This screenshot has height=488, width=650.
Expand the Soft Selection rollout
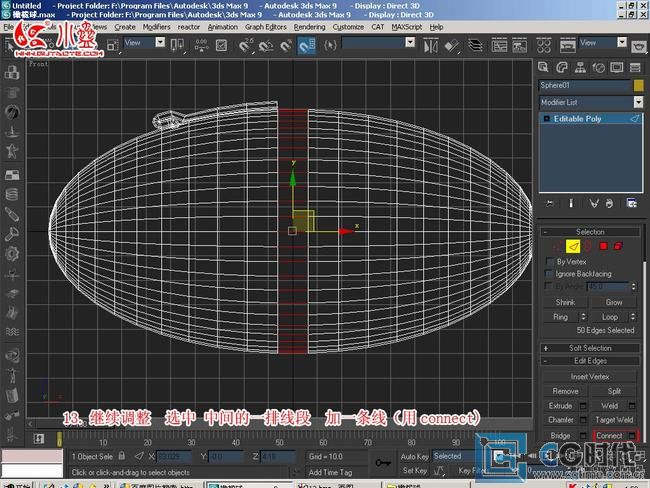point(590,348)
